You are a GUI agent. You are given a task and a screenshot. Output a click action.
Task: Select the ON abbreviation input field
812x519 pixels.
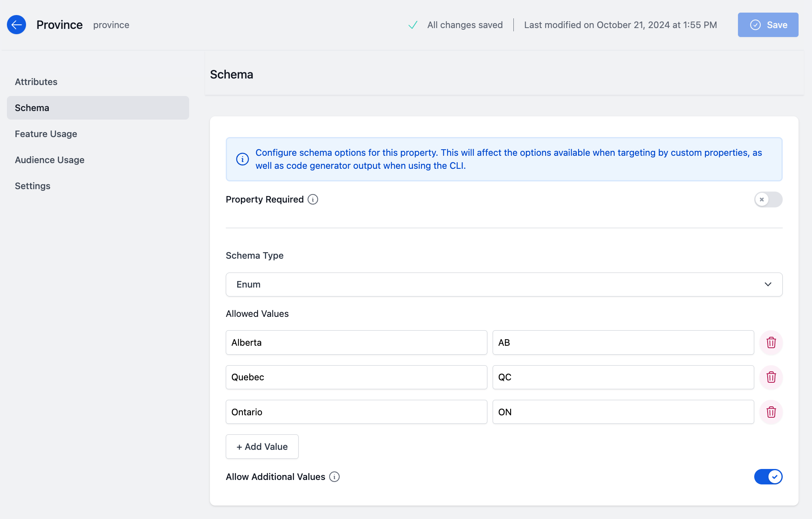(623, 412)
